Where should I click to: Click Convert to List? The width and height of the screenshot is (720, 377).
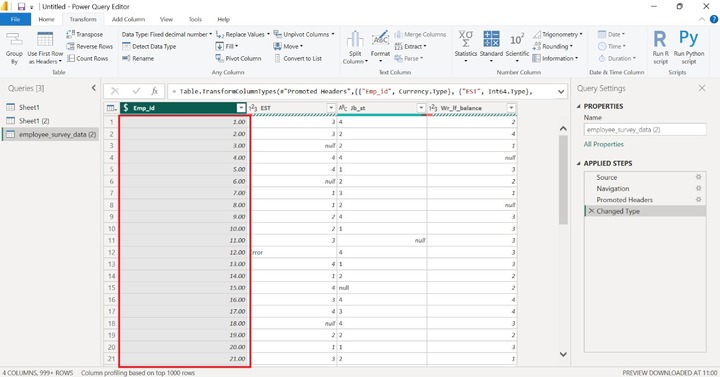pyautogui.click(x=298, y=58)
